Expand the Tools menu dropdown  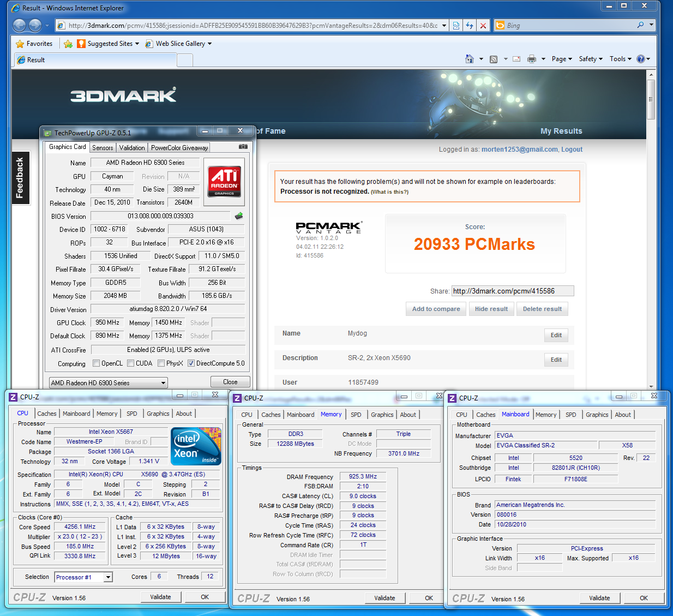621,59
